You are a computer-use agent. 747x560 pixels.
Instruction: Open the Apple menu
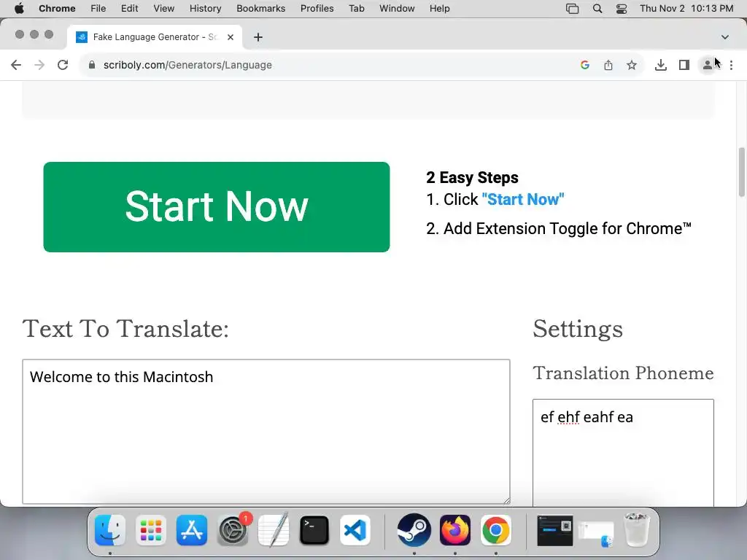click(x=19, y=9)
